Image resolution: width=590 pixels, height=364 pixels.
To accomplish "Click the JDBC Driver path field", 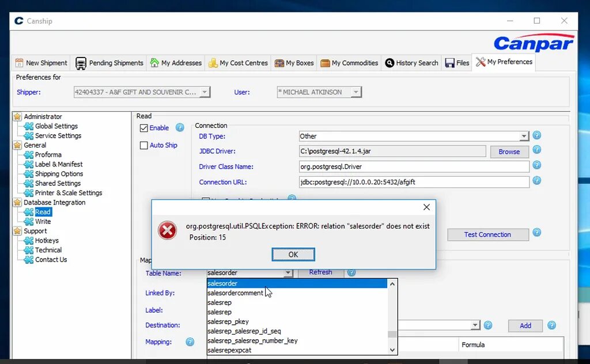I will pyautogui.click(x=392, y=151).
